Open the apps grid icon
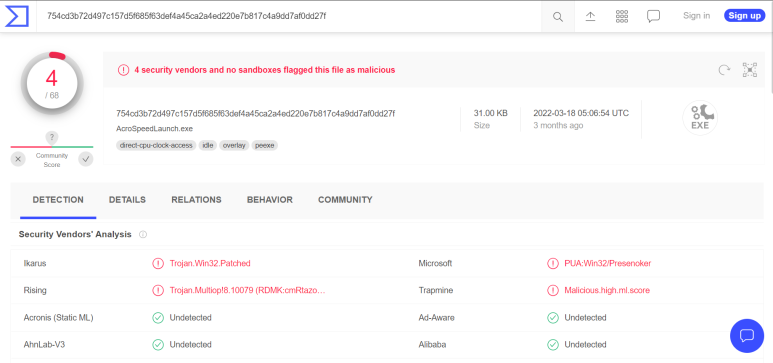 pyautogui.click(x=622, y=16)
